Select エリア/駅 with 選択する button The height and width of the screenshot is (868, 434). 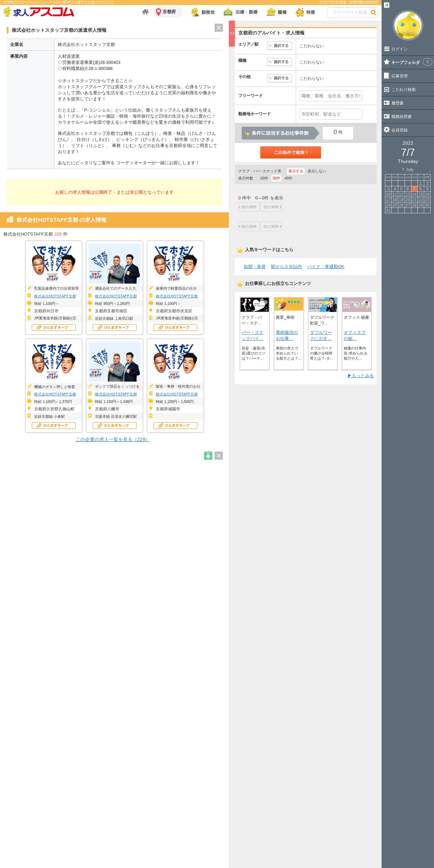tap(280, 46)
